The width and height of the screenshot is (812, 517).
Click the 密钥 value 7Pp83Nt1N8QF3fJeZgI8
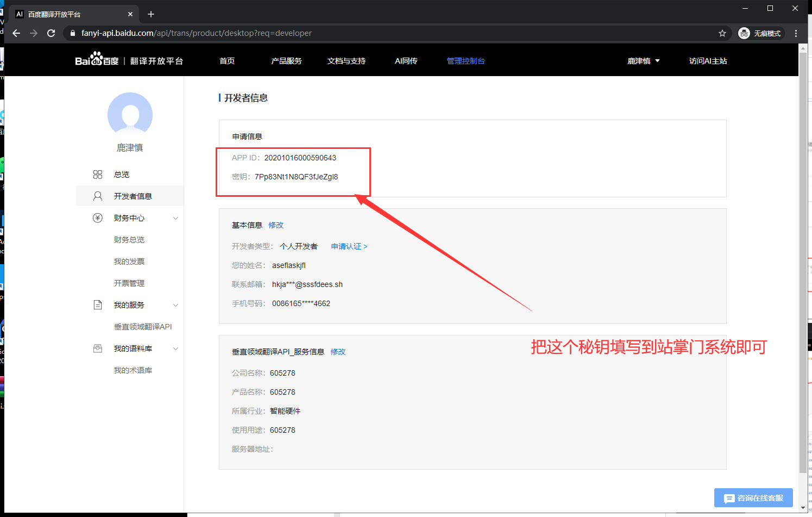(296, 177)
